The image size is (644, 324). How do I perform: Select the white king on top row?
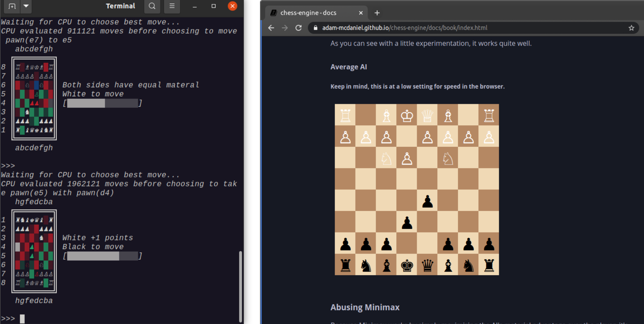[407, 116]
